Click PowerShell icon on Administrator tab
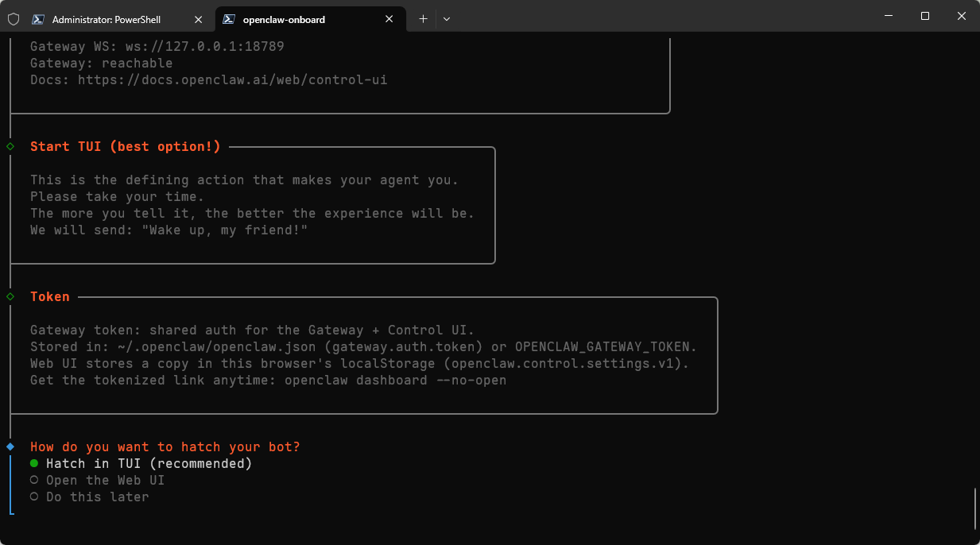980x545 pixels. pyautogui.click(x=37, y=19)
